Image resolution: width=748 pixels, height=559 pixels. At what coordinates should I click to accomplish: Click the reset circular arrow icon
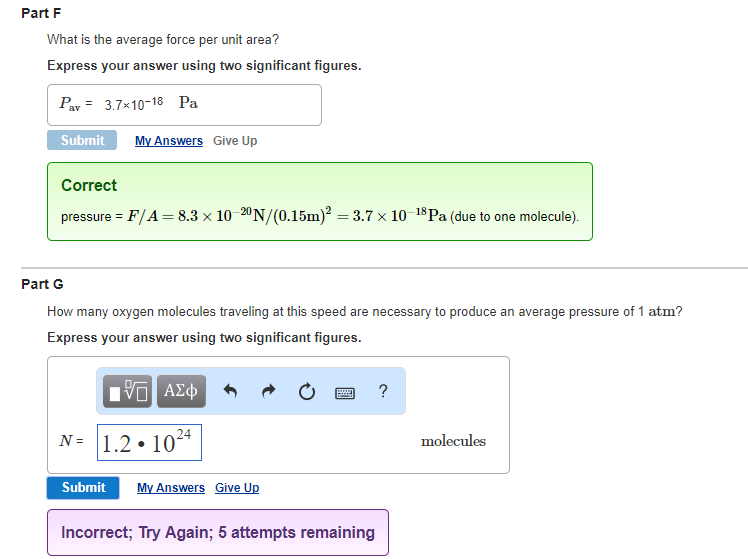(307, 392)
